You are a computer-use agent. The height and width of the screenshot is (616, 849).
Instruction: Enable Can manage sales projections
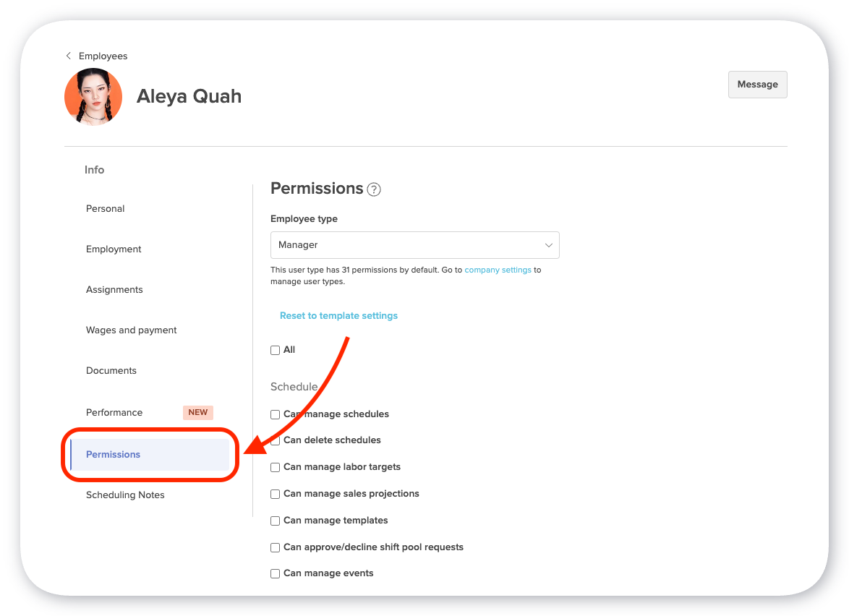(x=275, y=495)
